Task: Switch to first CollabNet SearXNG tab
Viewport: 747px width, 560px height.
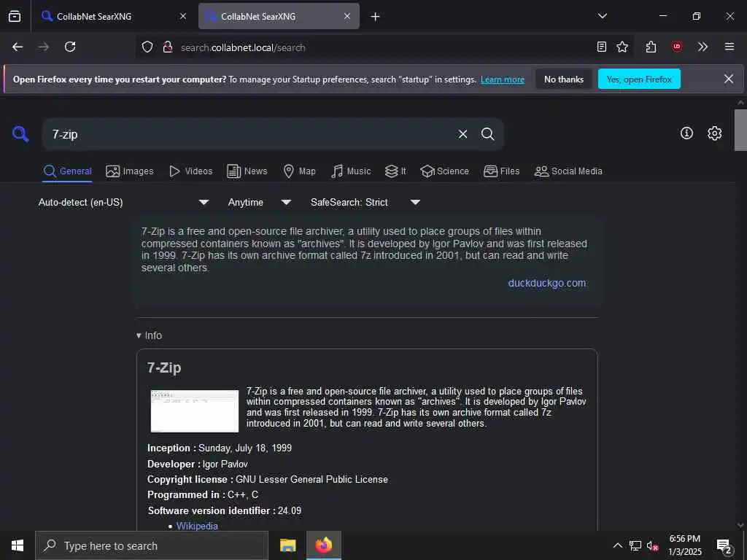Action: [113, 16]
